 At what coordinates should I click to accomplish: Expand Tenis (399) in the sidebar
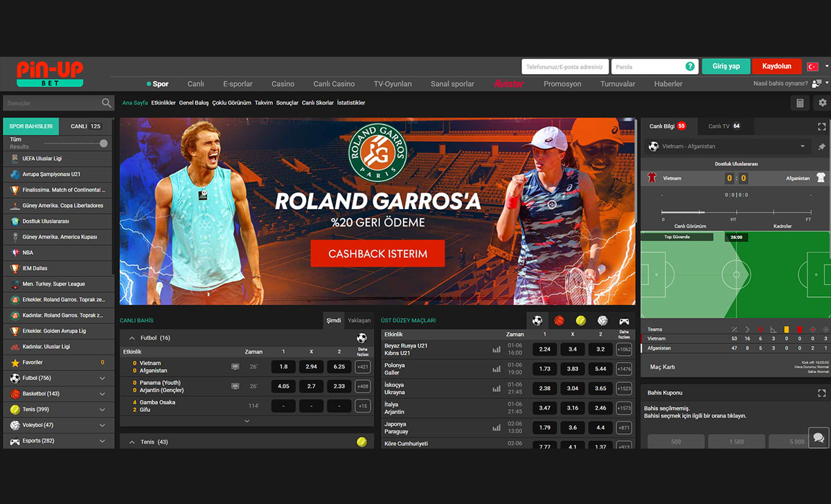(102, 409)
